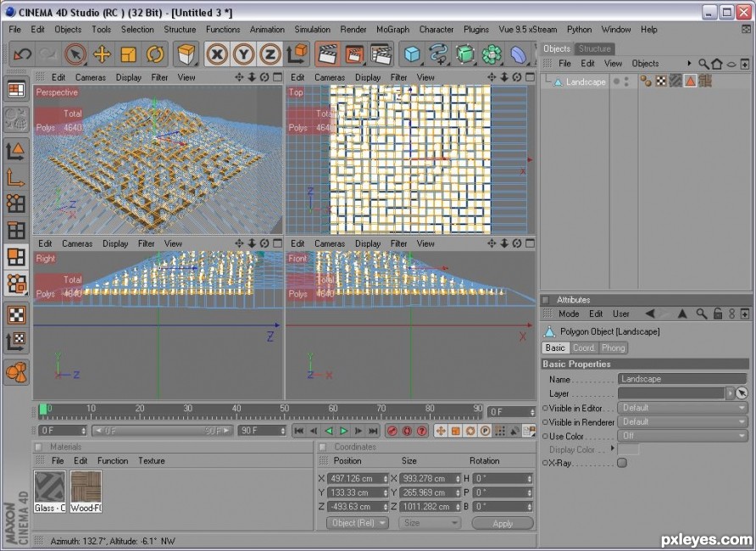
Task: Go to end of animation
Action: click(373, 431)
